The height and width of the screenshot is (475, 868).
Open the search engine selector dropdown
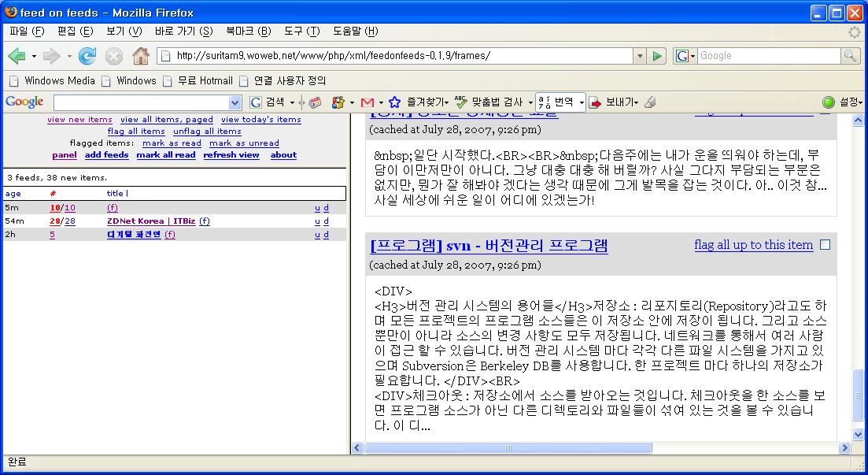[x=685, y=56]
